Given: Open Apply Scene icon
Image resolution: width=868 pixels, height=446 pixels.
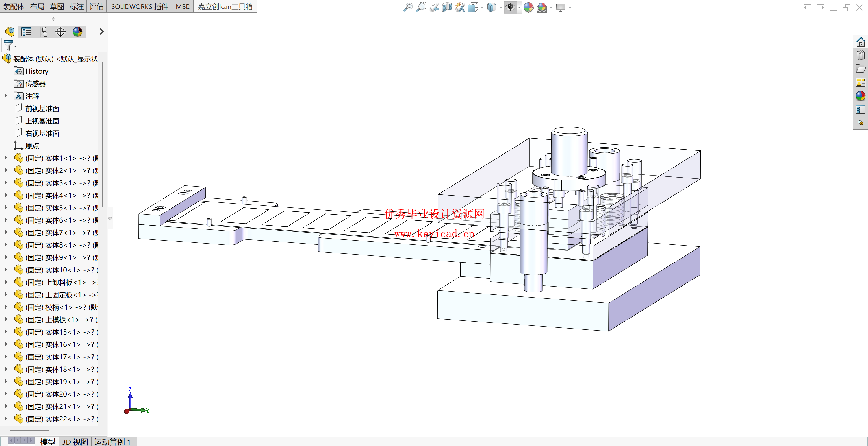Looking at the screenshot, I should point(542,7).
